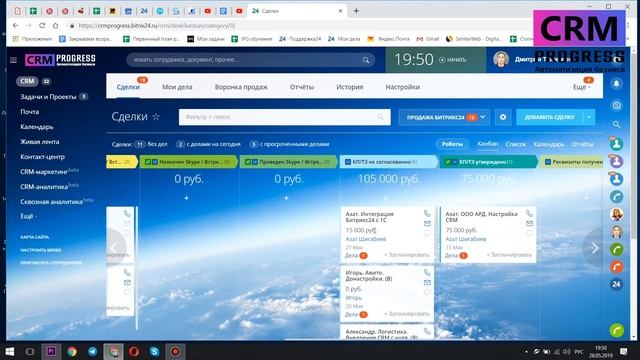This screenshot has height=360, width=640.
Task: Click phone icon on Игорь Авито card
Action: coord(427,272)
